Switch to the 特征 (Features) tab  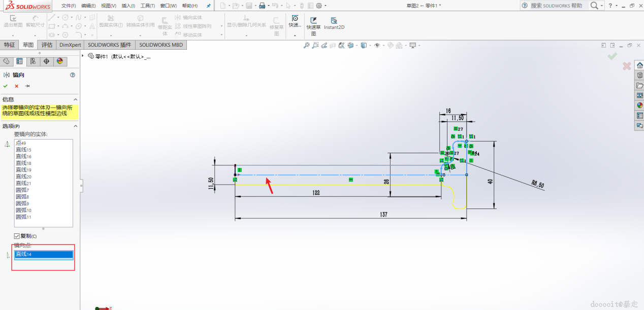click(10, 45)
